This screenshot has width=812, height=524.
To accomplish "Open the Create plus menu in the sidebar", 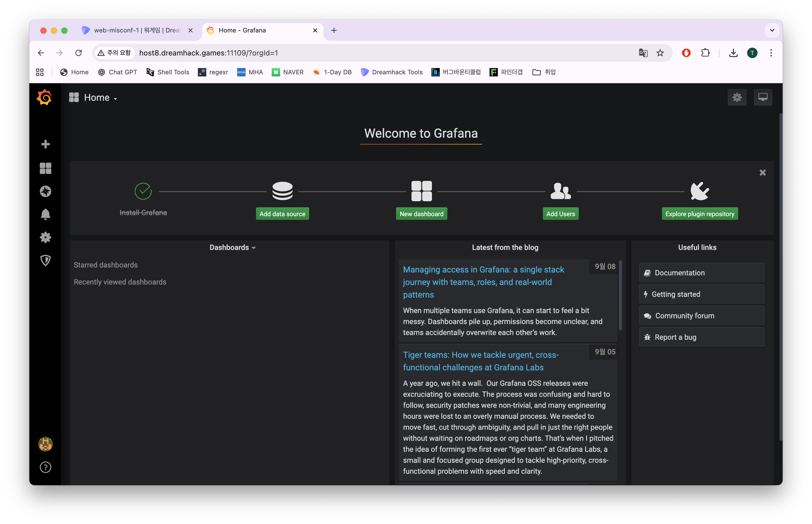I will (x=45, y=144).
